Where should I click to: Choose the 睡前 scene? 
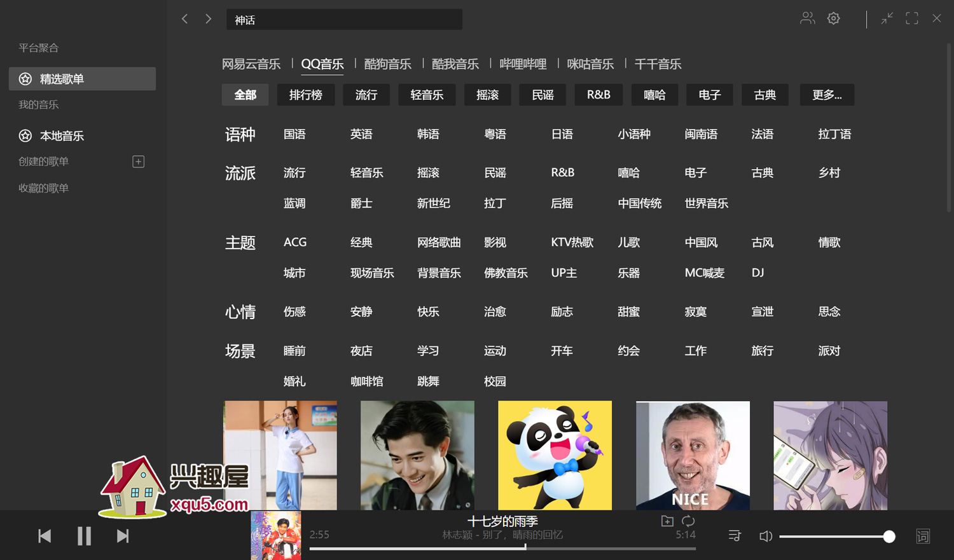click(x=294, y=351)
